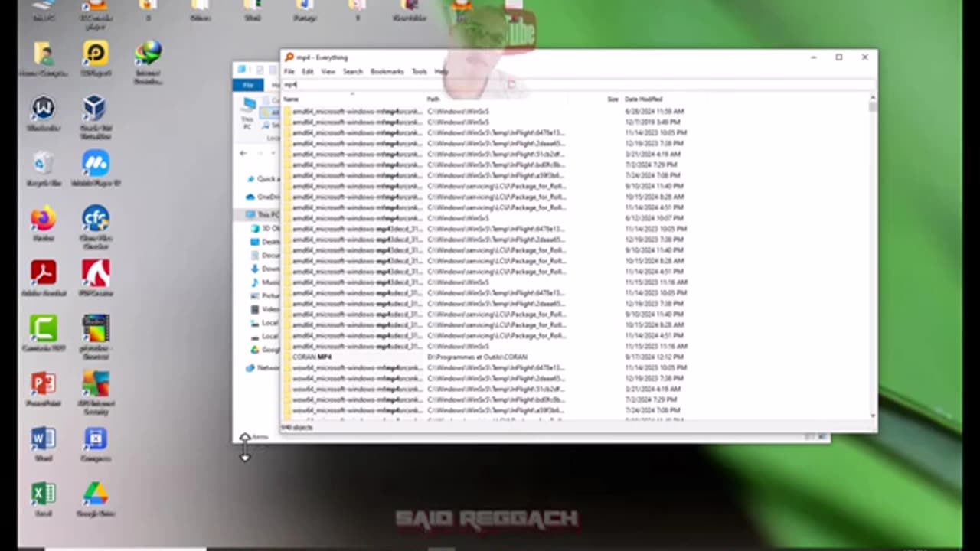Viewport: 980px width, 551px height.
Task: Click the CORAN path D:\Programmes et Outils
Action: [x=477, y=357]
